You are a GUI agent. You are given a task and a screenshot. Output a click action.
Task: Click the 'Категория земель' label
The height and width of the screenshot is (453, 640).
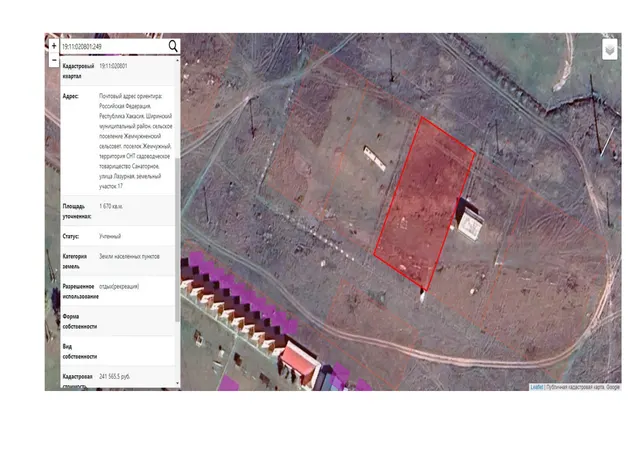[x=74, y=261]
